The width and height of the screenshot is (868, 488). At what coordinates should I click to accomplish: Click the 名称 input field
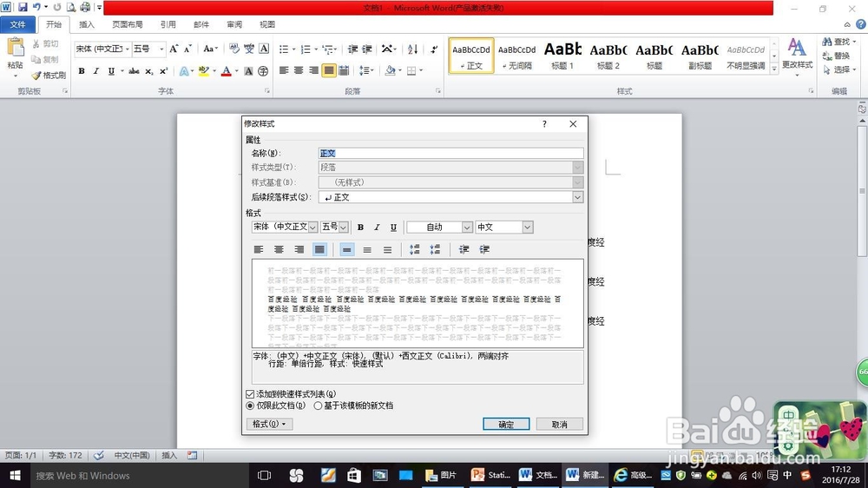[450, 154]
